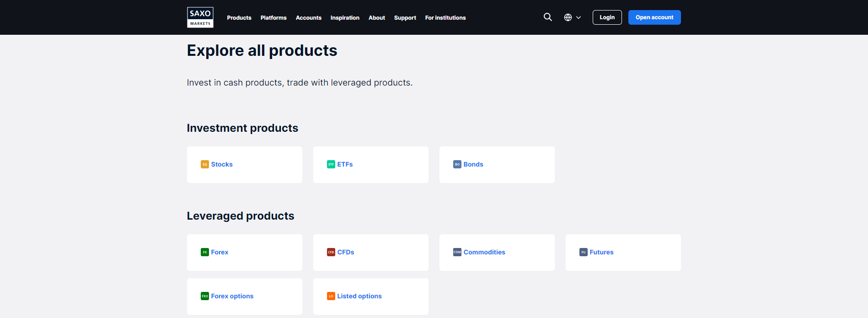868x318 pixels.
Task: Open the Accounts navigation menu
Action: (309, 18)
